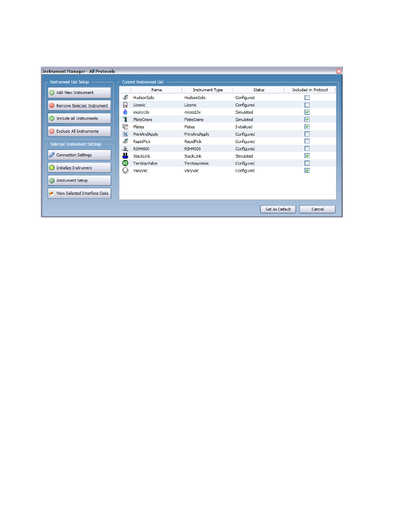Click the StackLink row icon
This screenshot has height=532, width=411.
[x=125, y=156]
